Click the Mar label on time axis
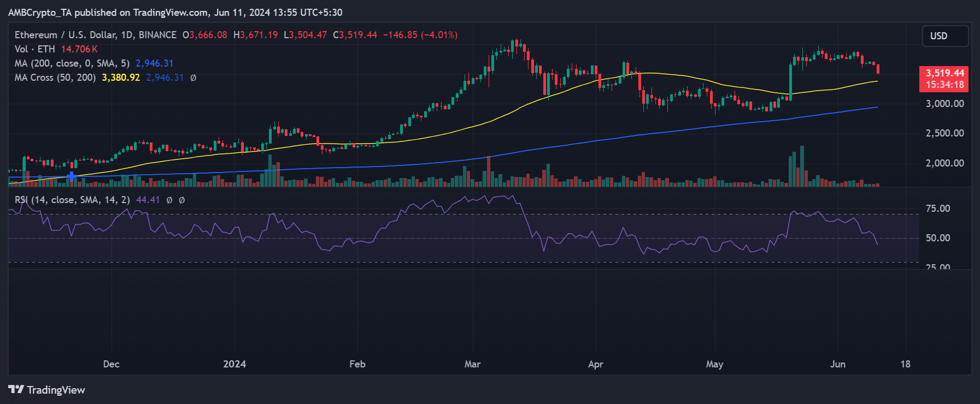 (x=472, y=364)
